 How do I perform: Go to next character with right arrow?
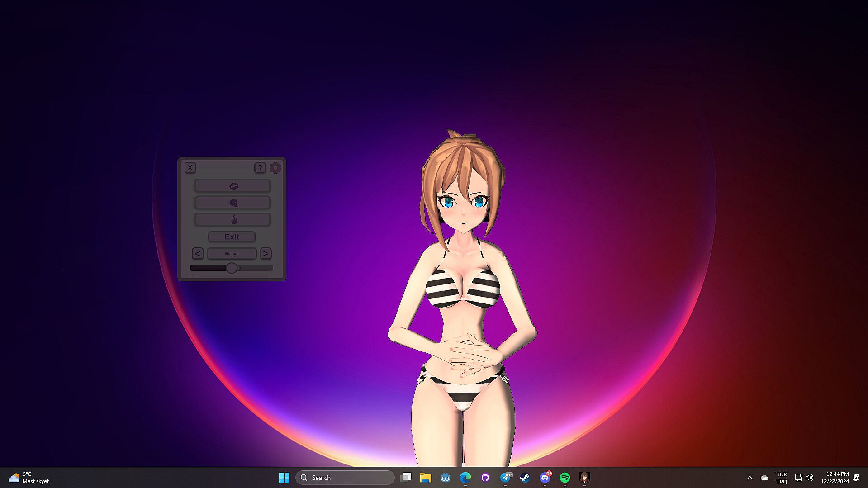pyautogui.click(x=266, y=254)
